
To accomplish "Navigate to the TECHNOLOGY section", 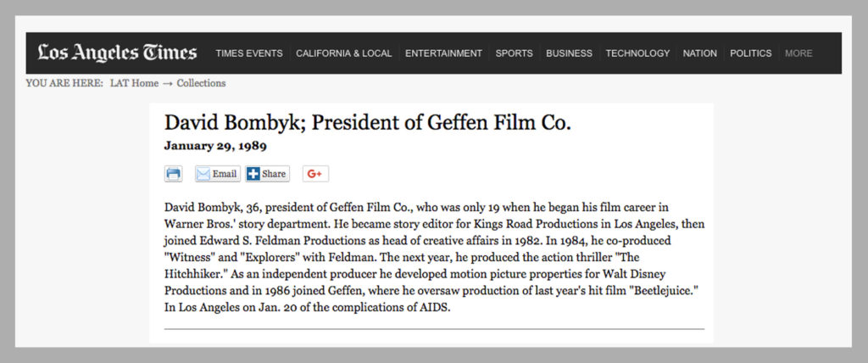I will [637, 53].
